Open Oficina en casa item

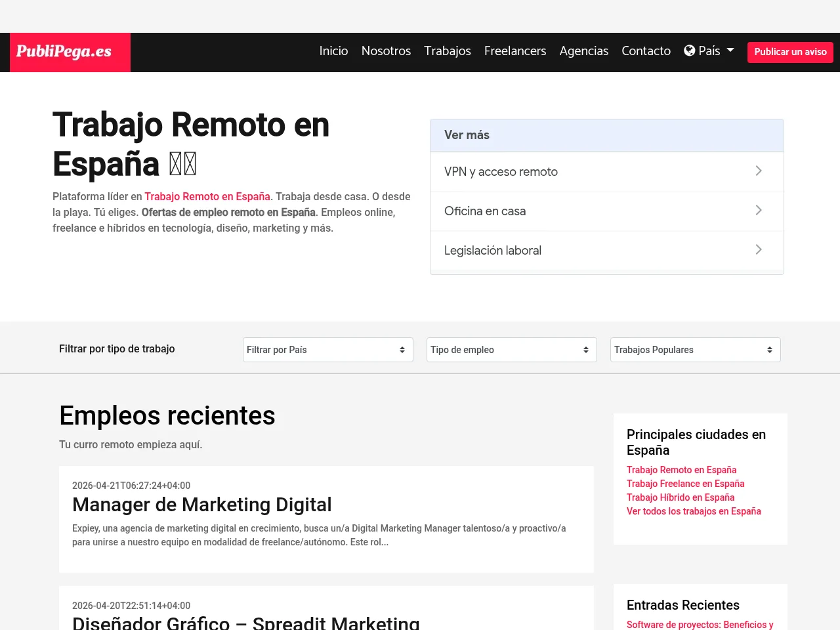point(607,211)
